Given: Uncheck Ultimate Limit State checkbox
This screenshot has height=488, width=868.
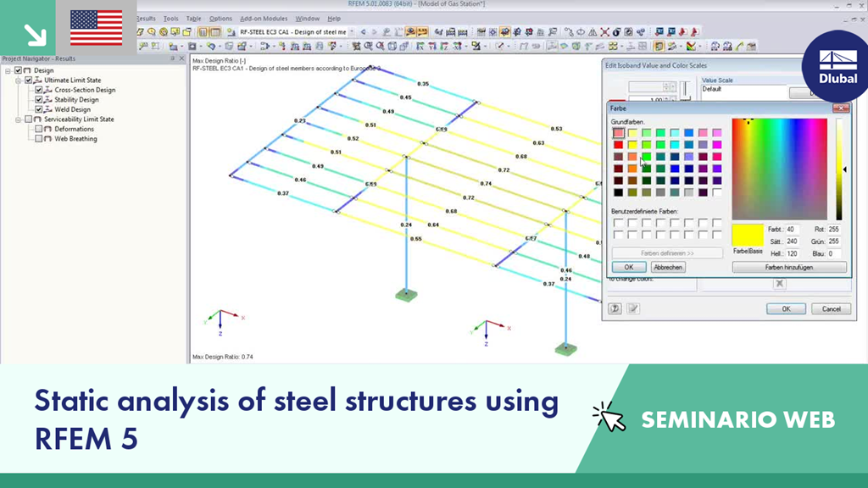Looking at the screenshot, I should click(28, 80).
